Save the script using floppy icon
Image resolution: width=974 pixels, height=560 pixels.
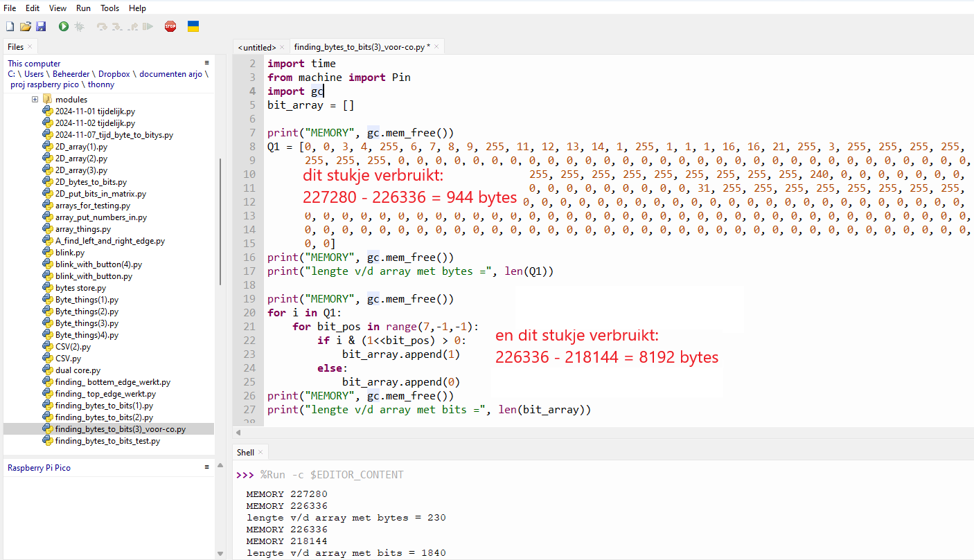[x=41, y=26]
